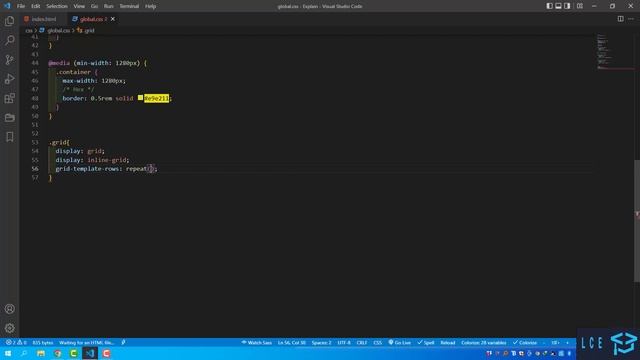Toggle the primary sidebar layout icon

coord(549,6)
